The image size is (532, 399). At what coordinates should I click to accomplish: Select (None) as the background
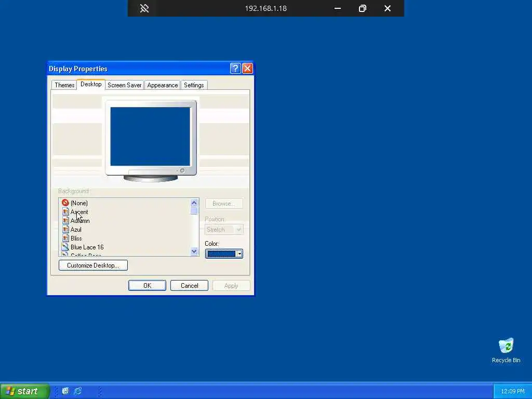(79, 203)
